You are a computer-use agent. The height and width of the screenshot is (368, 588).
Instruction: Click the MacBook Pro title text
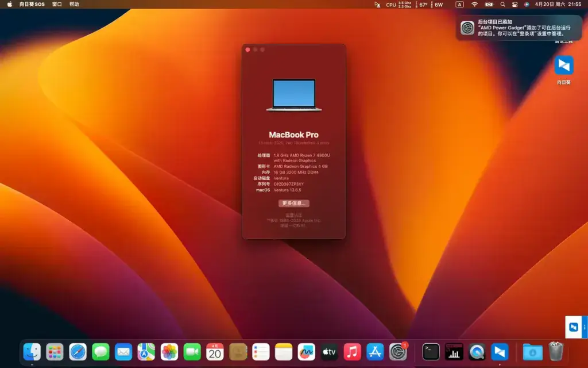(293, 135)
